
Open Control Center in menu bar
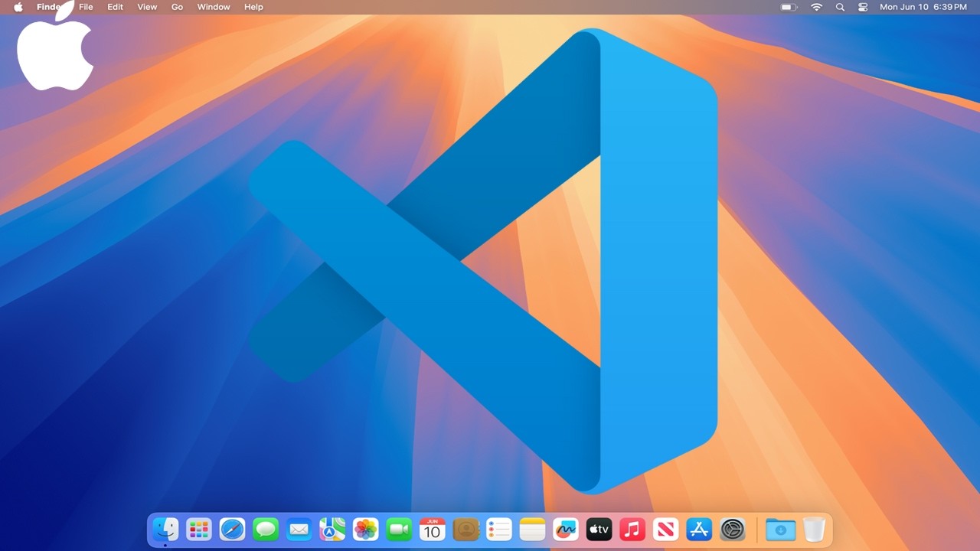coord(863,7)
